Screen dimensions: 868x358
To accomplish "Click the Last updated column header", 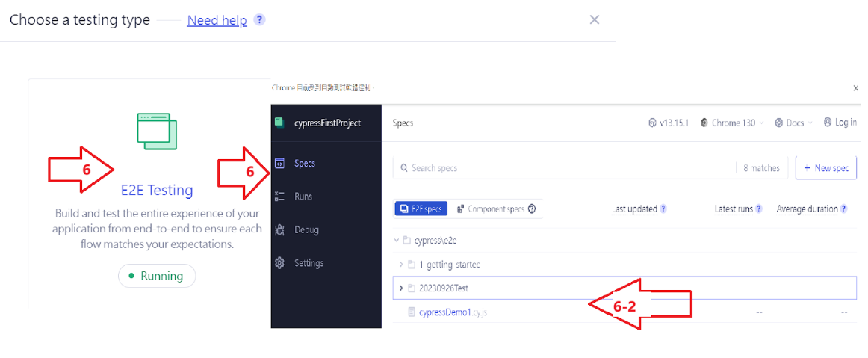I will pyautogui.click(x=634, y=209).
